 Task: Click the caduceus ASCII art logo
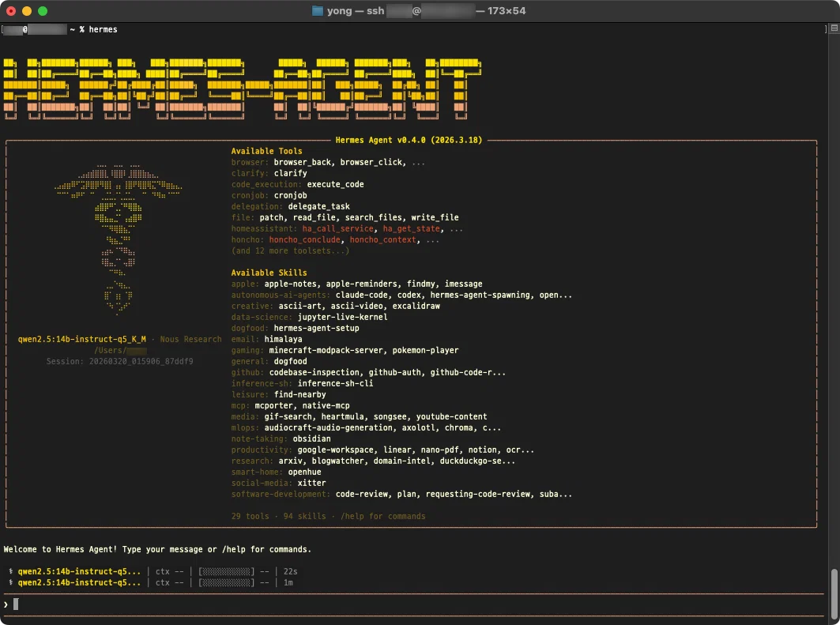[x=119, y=237]
